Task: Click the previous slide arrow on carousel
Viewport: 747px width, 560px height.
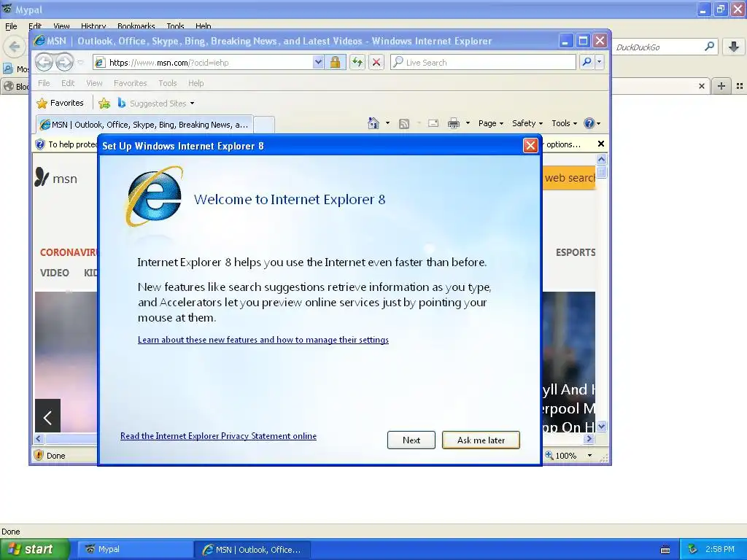Action: click(x=47, y=416)
